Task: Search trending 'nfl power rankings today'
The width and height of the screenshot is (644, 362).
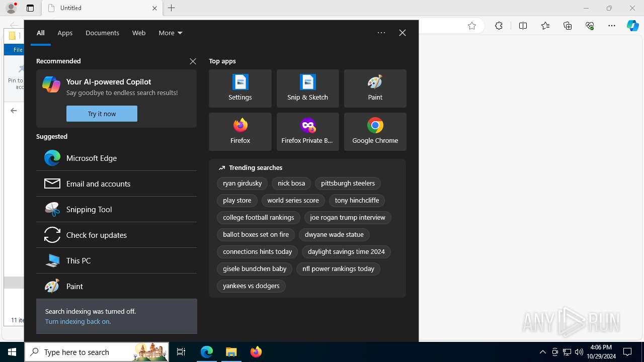Action: click(x=338, y=269)
